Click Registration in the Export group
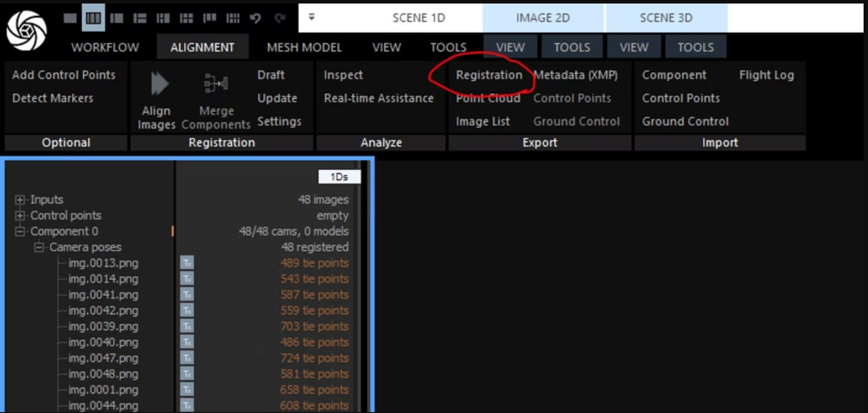Viewport: 868px width, 413px height. click(x=489, y=75)
